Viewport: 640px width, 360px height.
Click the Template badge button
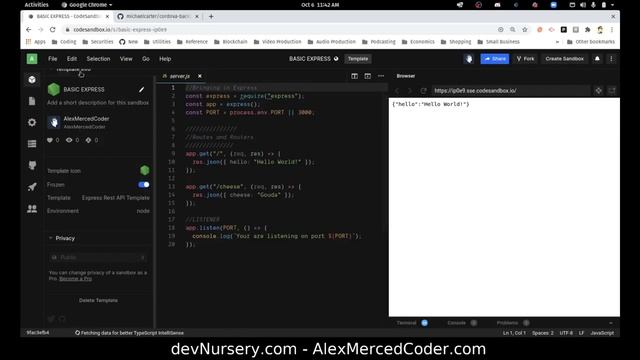click(x=358, y=59)
